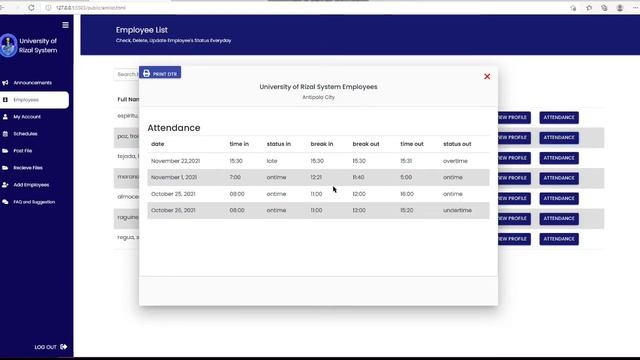This screenshot has width=640, height=360.
Task: Click the 'November 22,2021' date cell
Action: pos(176,161)
